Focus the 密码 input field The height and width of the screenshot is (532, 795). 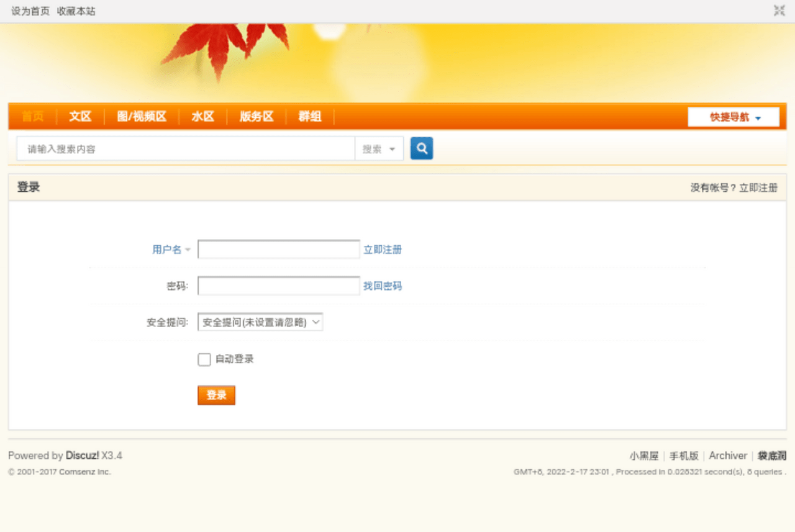point(279,286)
